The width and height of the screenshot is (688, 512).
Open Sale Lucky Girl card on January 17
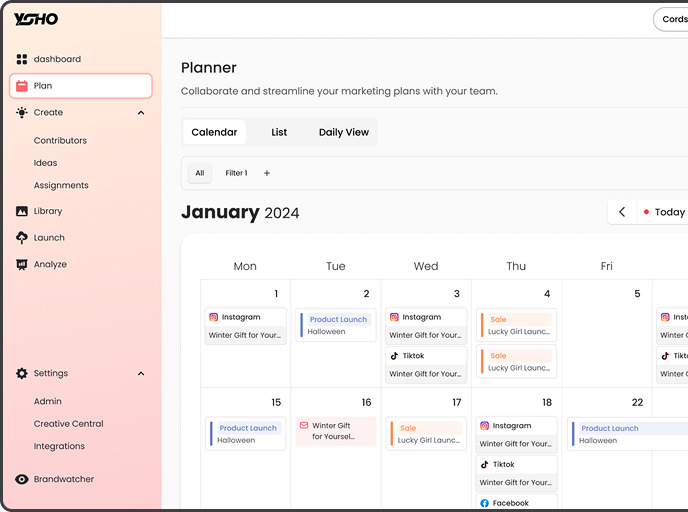426,433
